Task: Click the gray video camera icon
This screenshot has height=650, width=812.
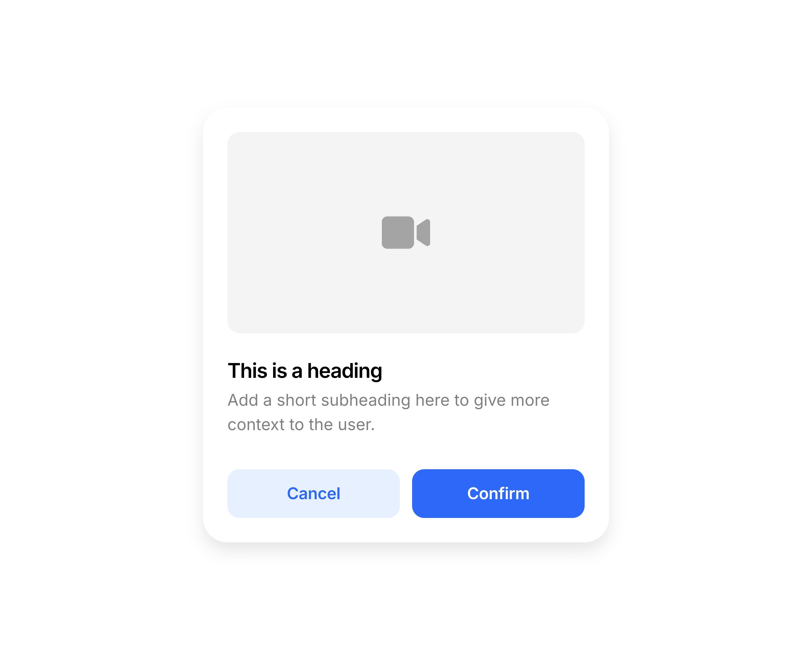Action: (x=406, y=233)
